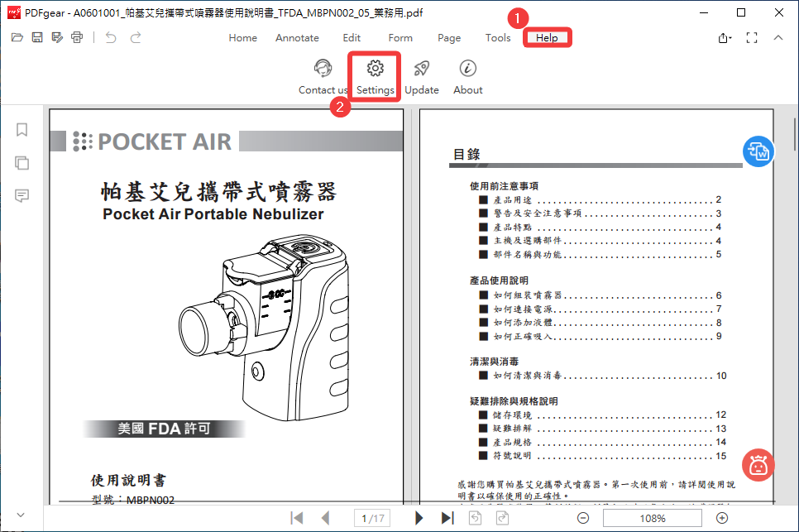Image resolution: width=799 pixels, height=532 pixels.
Task: Go to the last page
Action: point(447,518)
